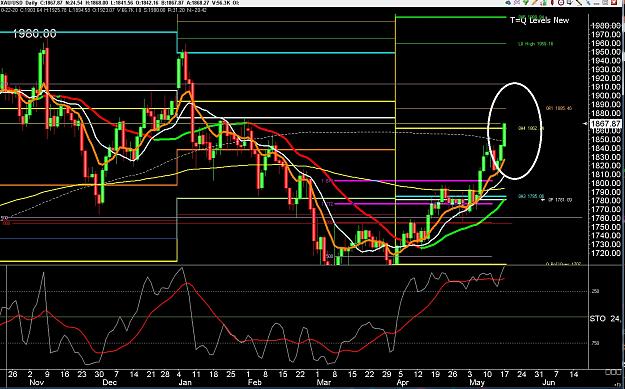Image resolution: width=625 pixels, height=389 pixels.
Task: Click date 31 on the time axis
Action: (x=539, y=374)
